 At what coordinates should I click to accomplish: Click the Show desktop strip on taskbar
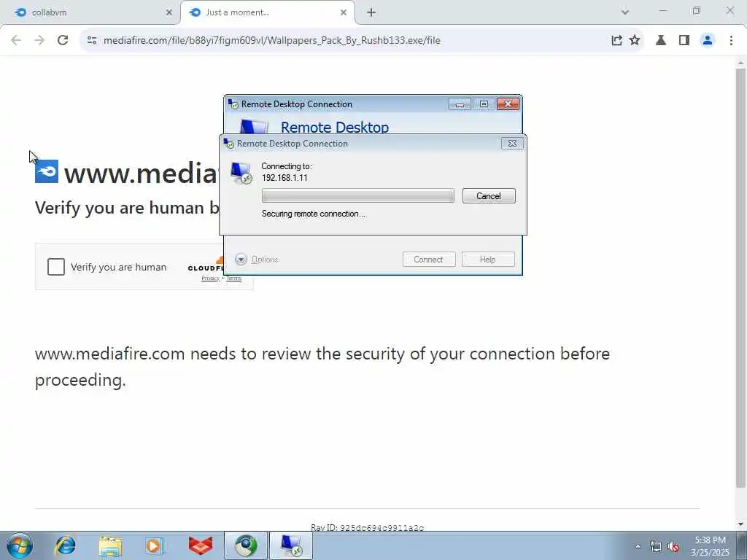(x=741, y=545)
